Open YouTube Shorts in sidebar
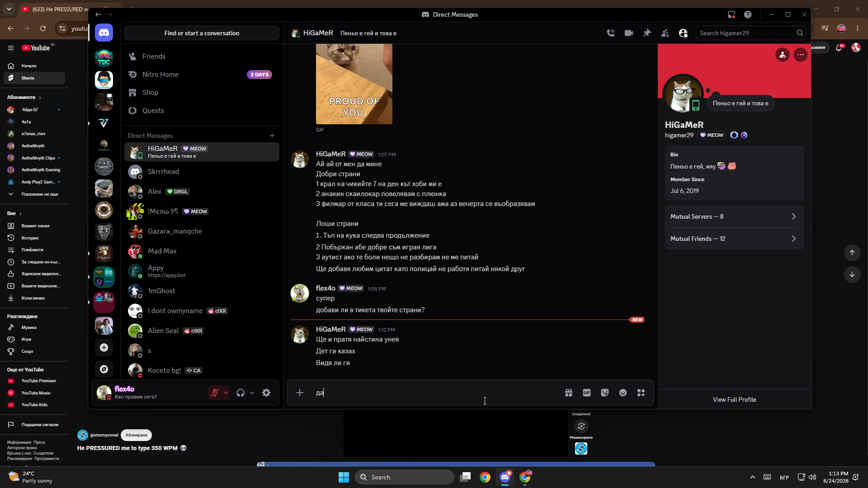 [x=34, y=78]
